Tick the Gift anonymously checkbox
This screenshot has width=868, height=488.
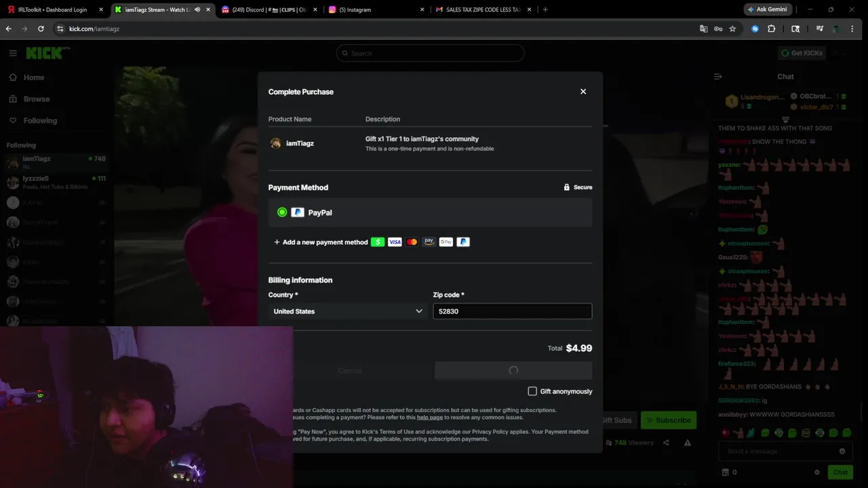[x=532, y=391]
